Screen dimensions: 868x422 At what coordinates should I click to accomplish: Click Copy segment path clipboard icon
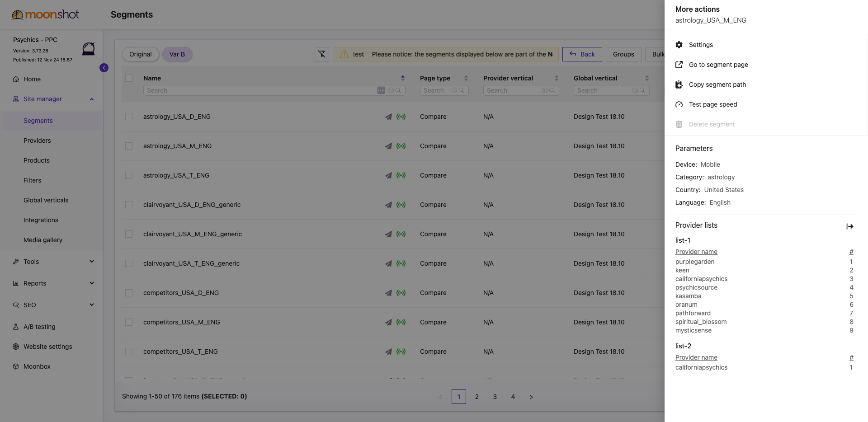click(679, 84)
